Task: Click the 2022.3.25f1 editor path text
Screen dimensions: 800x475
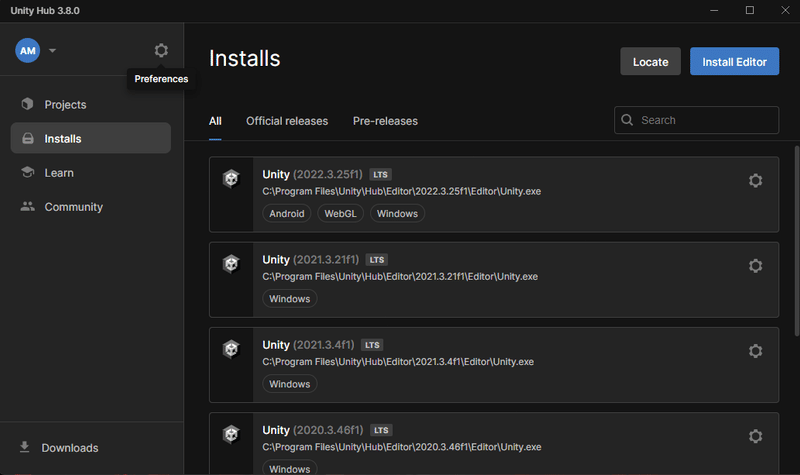Action: click(x=402, y=191)
